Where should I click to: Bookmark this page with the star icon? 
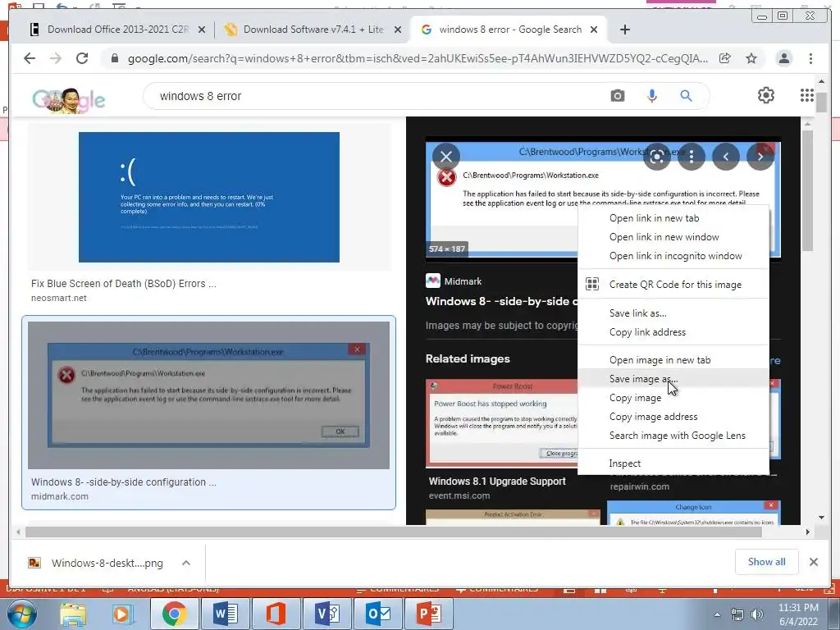751,58
